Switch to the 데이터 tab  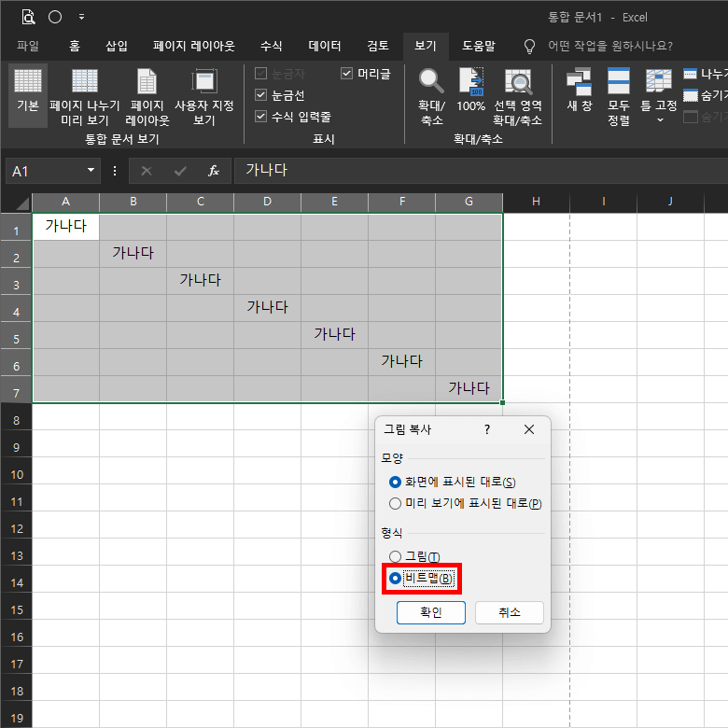[x=325, y=46]
